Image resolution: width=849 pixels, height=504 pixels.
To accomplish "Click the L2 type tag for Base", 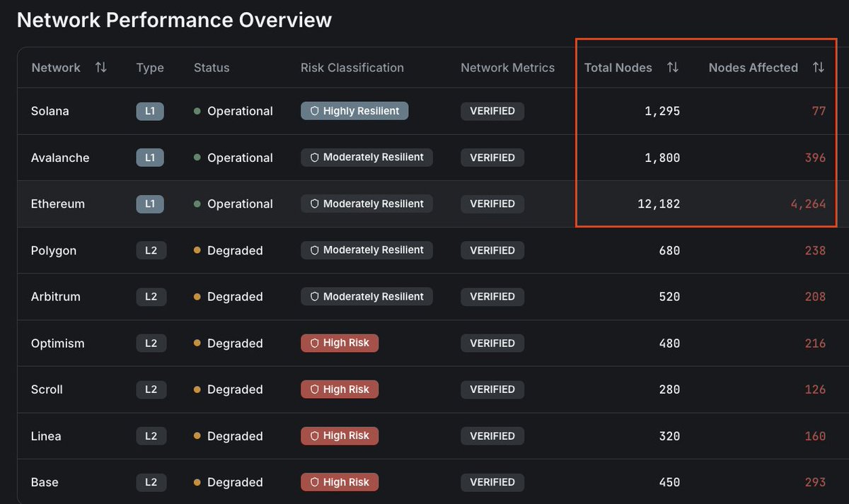I will (151, 482).
